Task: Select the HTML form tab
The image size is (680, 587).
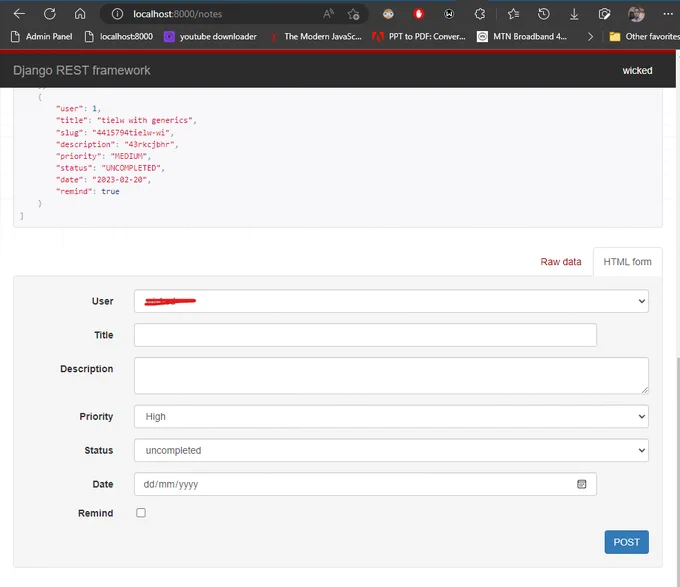Action: click(x=627, y=262)
